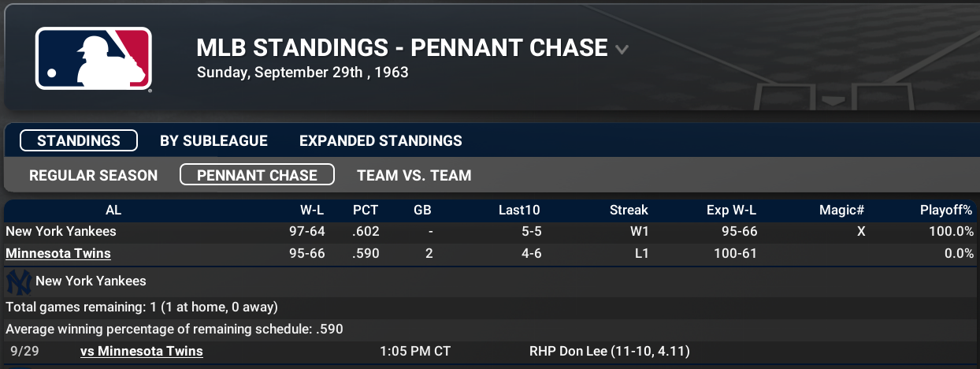Click the Yankees team logo icon

(17, 281)
